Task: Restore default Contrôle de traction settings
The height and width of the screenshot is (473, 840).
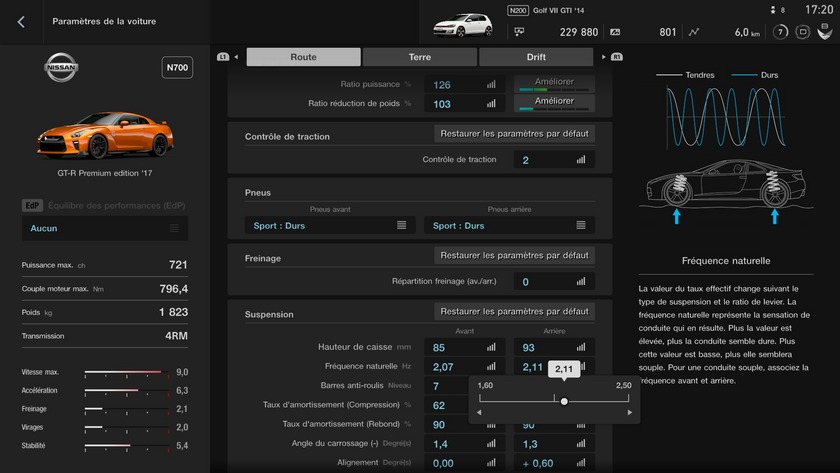Action: click(x=514, y=134)
